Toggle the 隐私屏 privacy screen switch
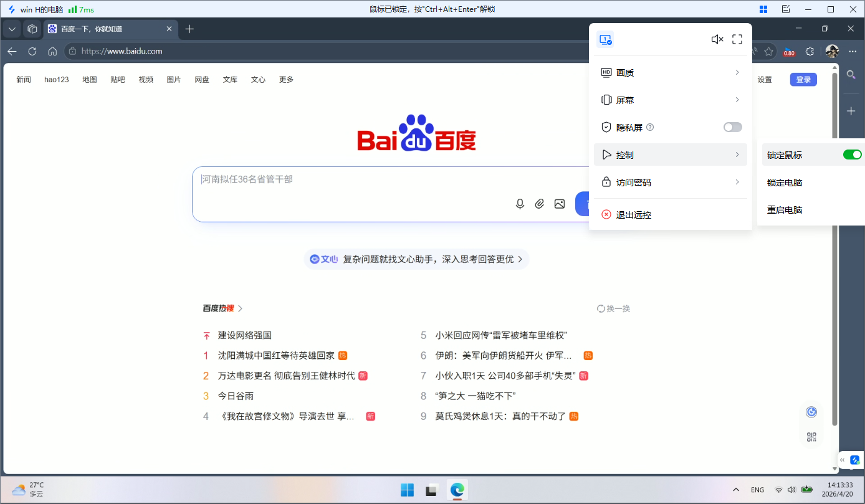 [732, 127]
